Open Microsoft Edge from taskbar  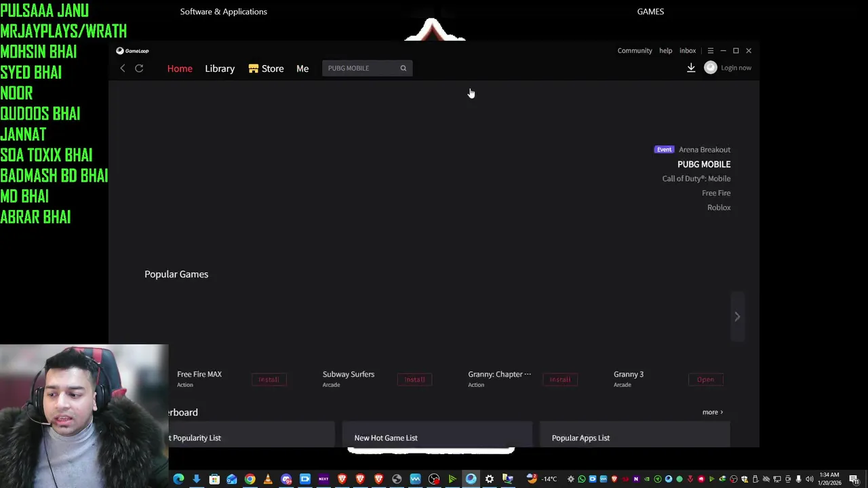pyautogui.click(x=178, y=479)
